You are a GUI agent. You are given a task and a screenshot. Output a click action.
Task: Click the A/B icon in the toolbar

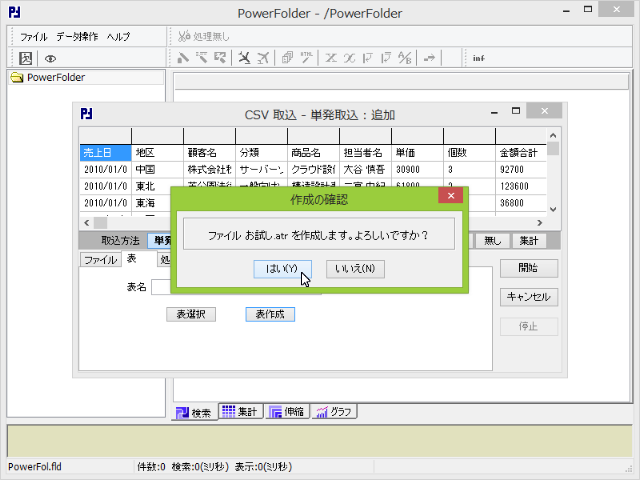pyautogui.click(x=404, y=58)
